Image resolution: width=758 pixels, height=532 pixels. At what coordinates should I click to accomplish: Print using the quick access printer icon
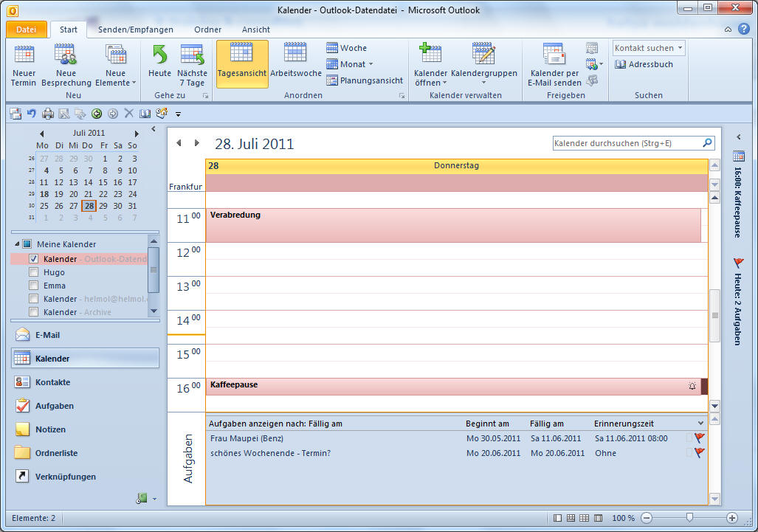(x=48, y=114)
